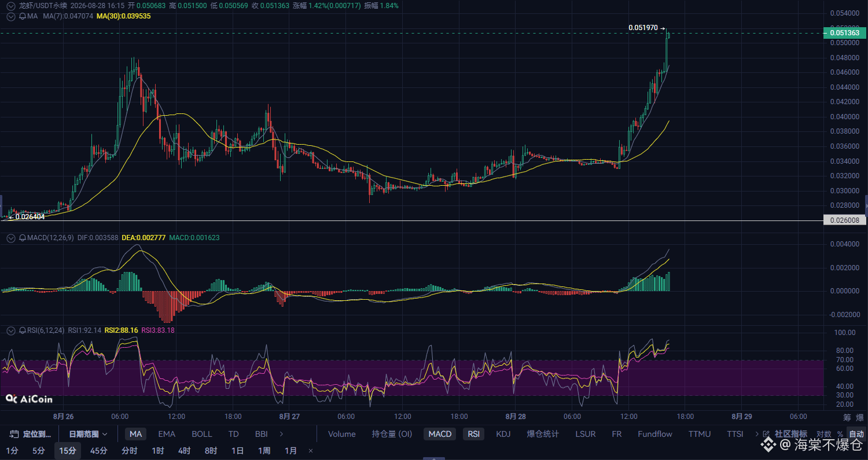The height and width of the screenshot is (460, 868).
Task: Switch to the 分时 time-sharing view
Action: (130, 451)
